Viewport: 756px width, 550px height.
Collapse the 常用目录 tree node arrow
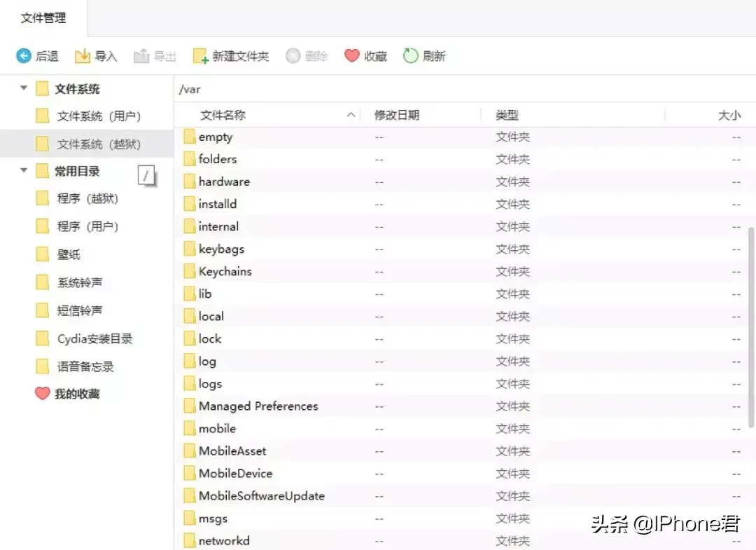tap(24, 170)
